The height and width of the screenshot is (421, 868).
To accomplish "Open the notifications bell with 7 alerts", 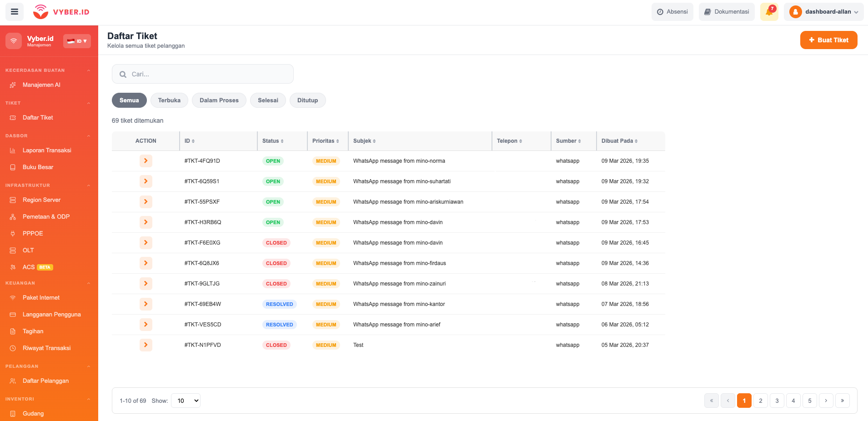I will [769, 11].
